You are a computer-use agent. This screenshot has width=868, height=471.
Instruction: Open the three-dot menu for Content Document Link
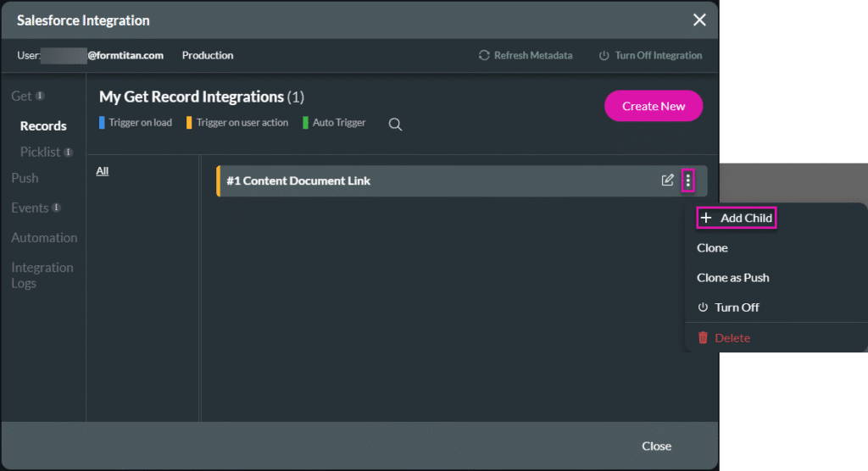coord(688,180)
